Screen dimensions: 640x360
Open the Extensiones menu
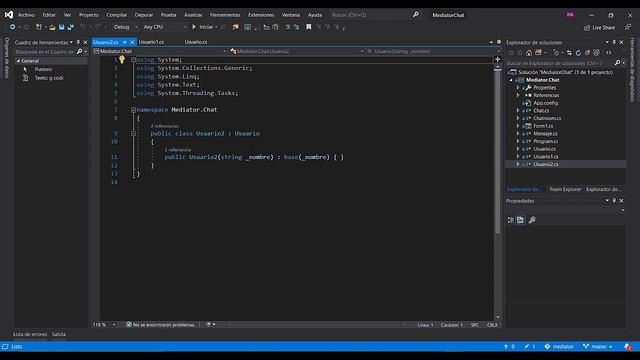click(x=261, y=15)
